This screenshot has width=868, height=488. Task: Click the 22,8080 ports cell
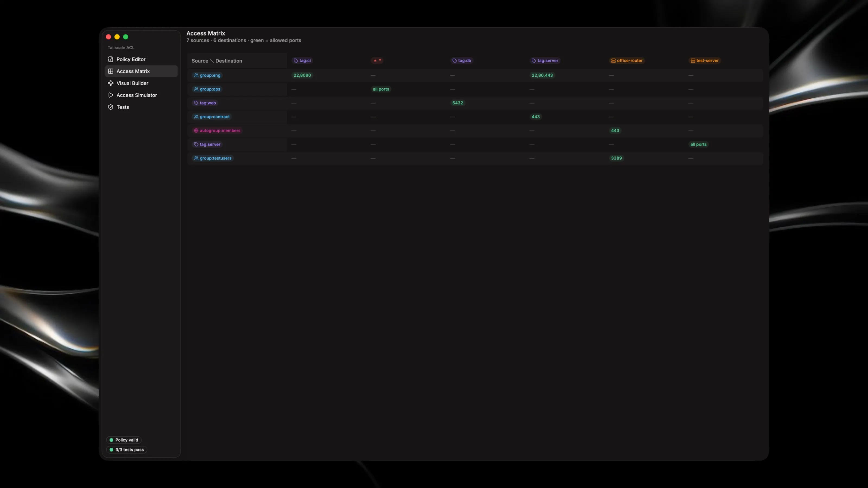[302, 75]
